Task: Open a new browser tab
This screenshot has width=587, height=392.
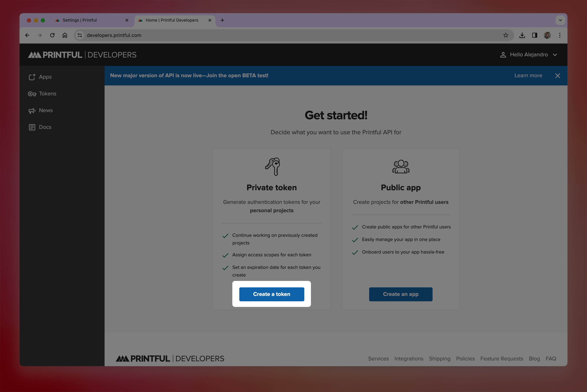Action: point(222,20)
